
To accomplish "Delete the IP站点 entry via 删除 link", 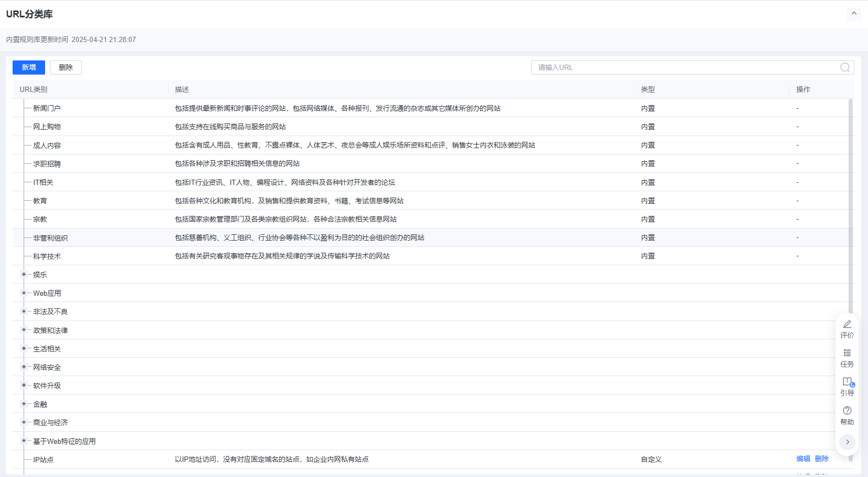I will [822, 459].
